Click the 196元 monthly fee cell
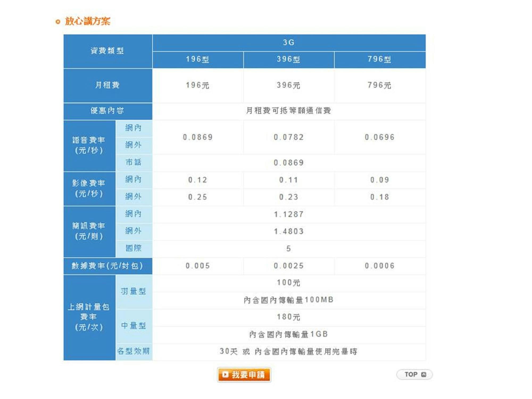Screen dimensions: 532x399 198,85
